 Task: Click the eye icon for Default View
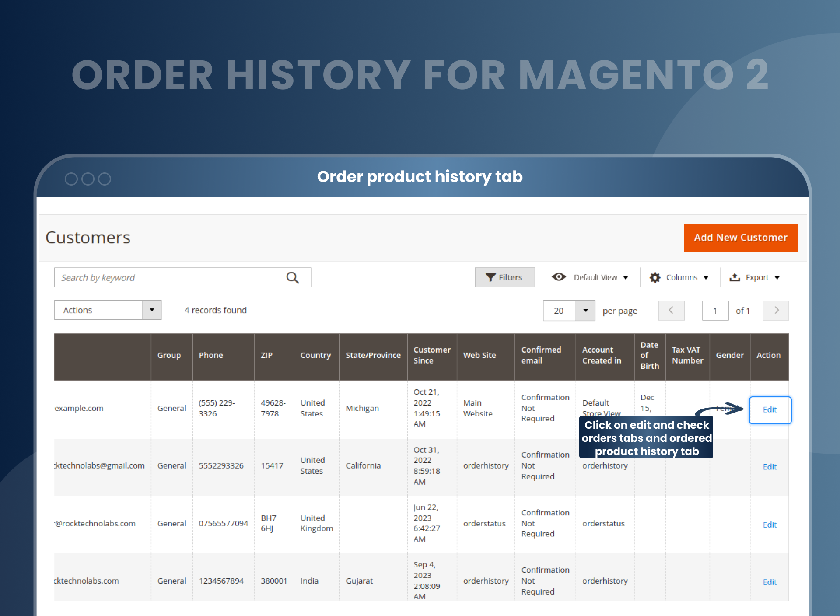coord(559,277)
